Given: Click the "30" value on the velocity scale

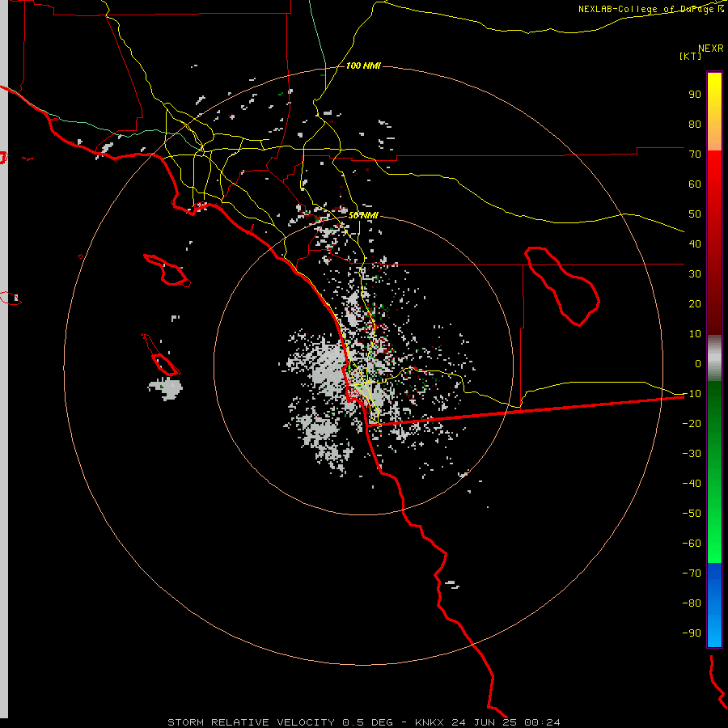Looking at the screenshot, I should pos(695,274).
